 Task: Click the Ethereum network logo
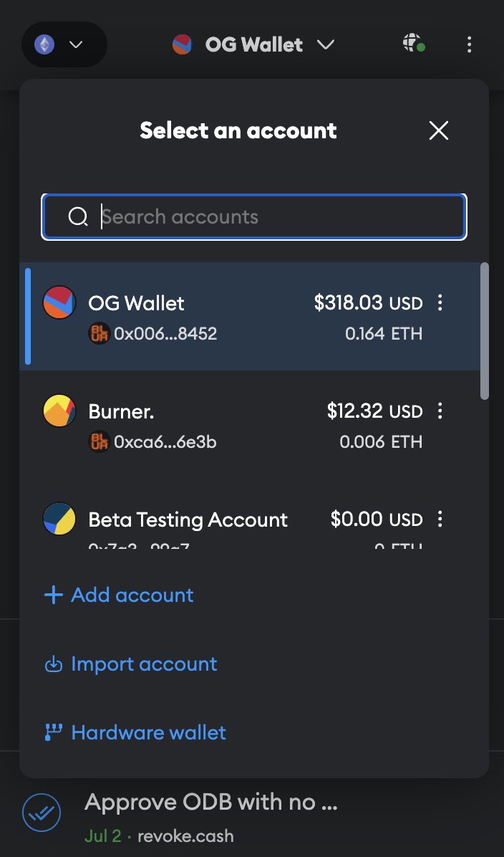(45, 44)
